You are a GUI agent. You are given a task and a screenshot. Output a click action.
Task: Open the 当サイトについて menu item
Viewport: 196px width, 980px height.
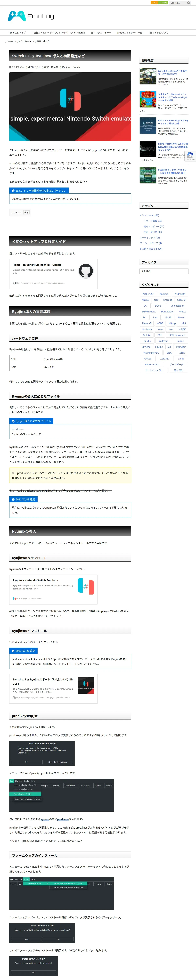pyautogui.click(x=158, y=32)
